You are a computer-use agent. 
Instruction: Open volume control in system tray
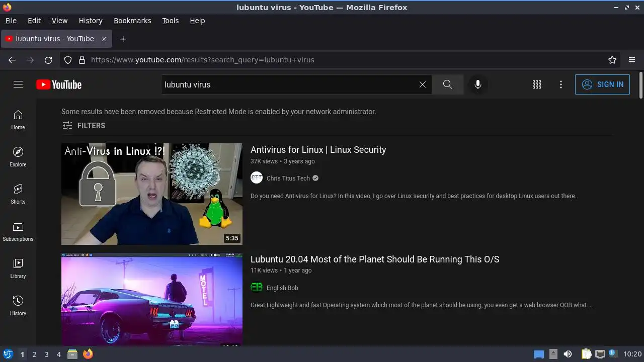pos(568,354)
